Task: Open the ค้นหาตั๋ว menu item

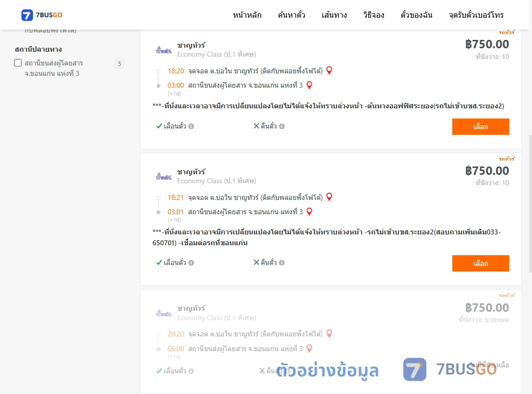Action: (x=292, y=15)
